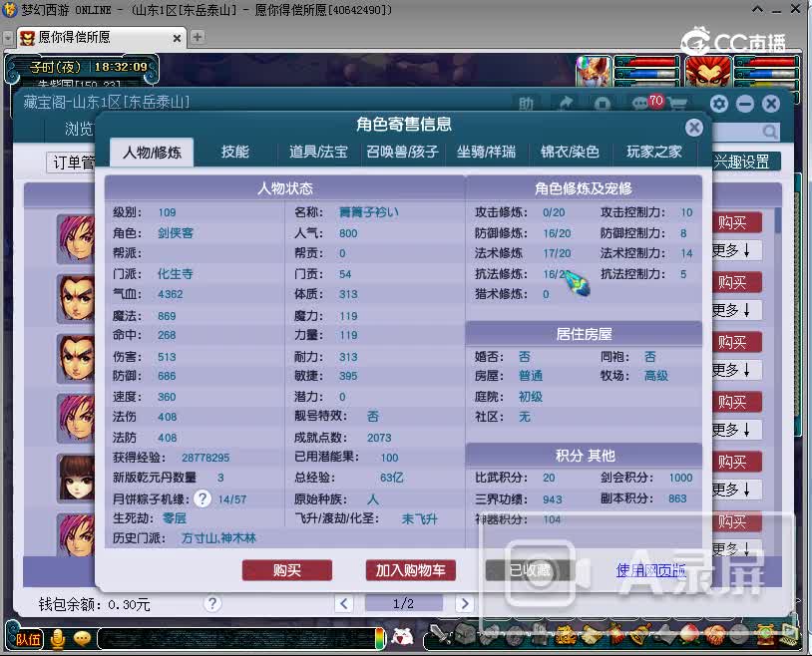
Task: Open the microphone icon next to 队伍
Action: point(57,639)
